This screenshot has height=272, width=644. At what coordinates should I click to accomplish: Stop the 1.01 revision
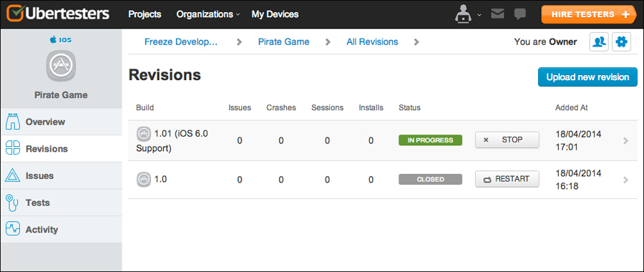(507, 140)
